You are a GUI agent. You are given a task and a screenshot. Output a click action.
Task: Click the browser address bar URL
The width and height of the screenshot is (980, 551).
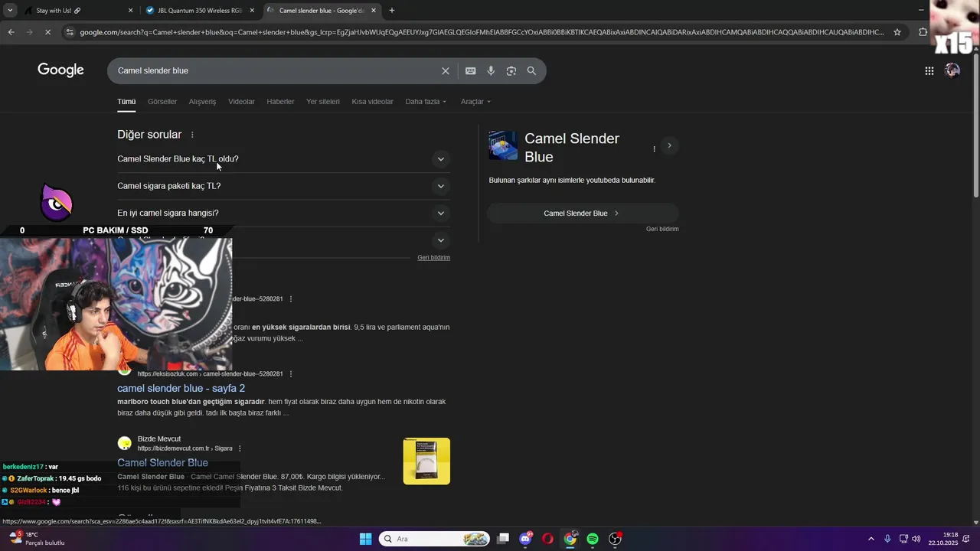(481, 32)
